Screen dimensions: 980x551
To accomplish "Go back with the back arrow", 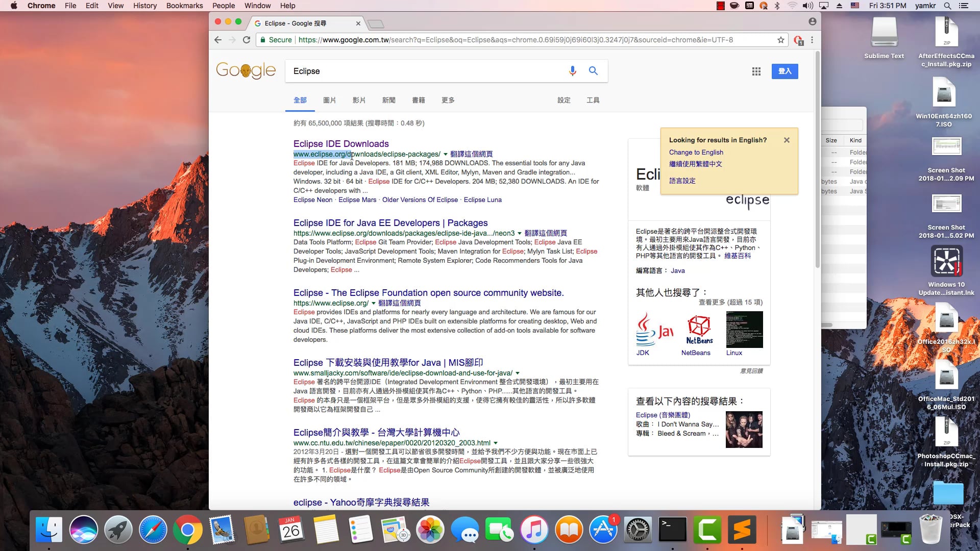I will pyautogui.click(x=218, y=40).
